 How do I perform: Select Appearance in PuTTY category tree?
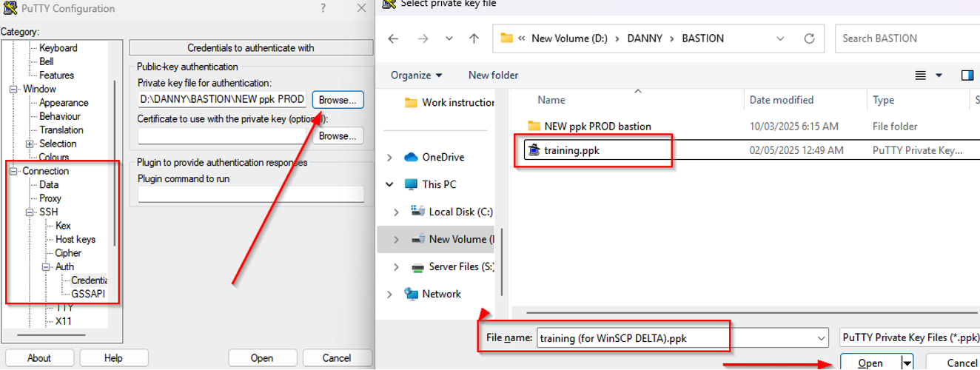coord(64,103)
